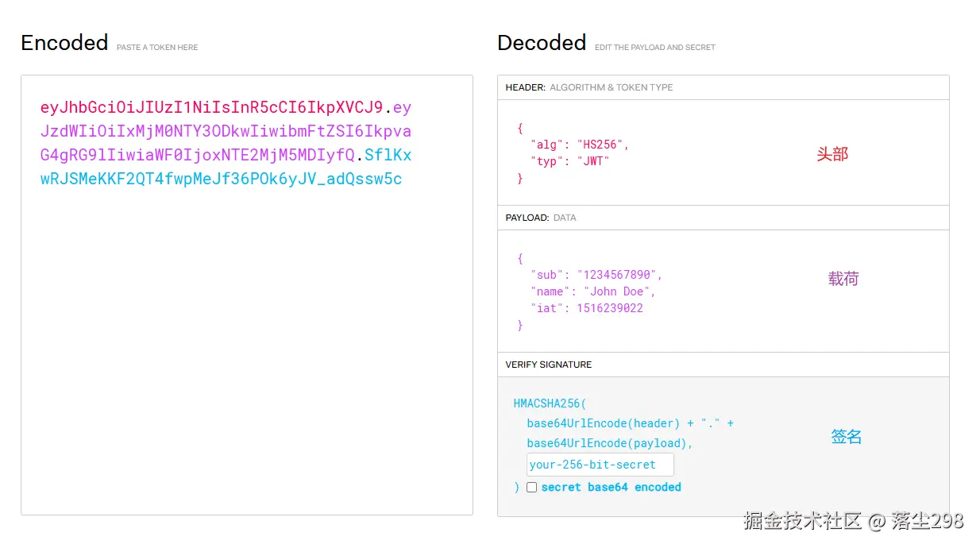Image resolution: width=980 pixels, height=548 pixels.
Task: Click the purple payload segment of the token
Action: (226, 131)
